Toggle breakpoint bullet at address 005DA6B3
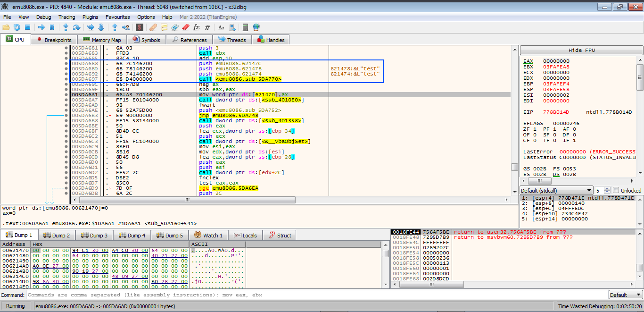644x312 pixels. (x=66, y=116)
